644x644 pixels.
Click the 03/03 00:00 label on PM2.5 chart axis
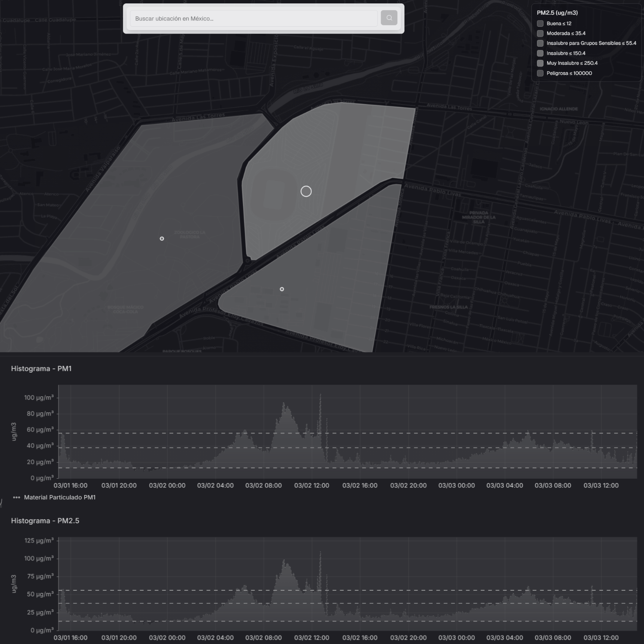click(x=457, y=638)
